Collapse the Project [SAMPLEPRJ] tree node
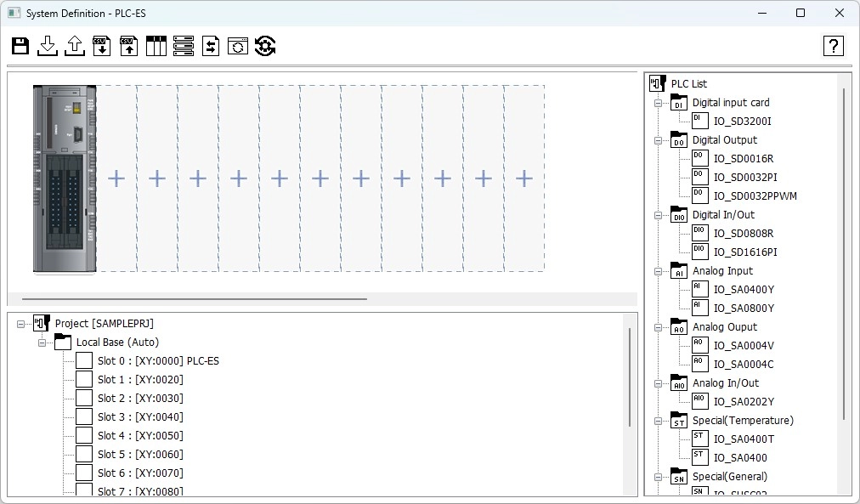This screenshot has height=504, width=860. tap(21, 324)
